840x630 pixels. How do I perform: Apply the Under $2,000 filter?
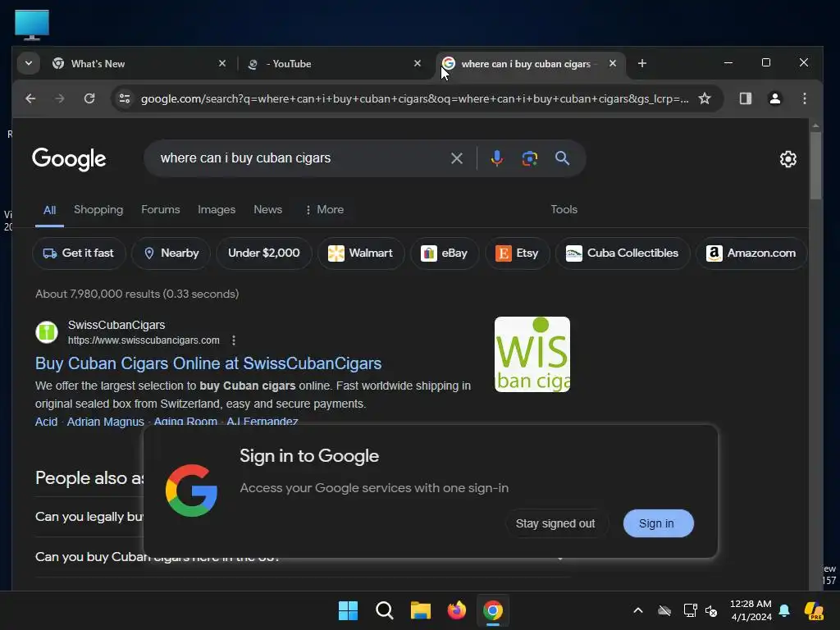point(263,253)
